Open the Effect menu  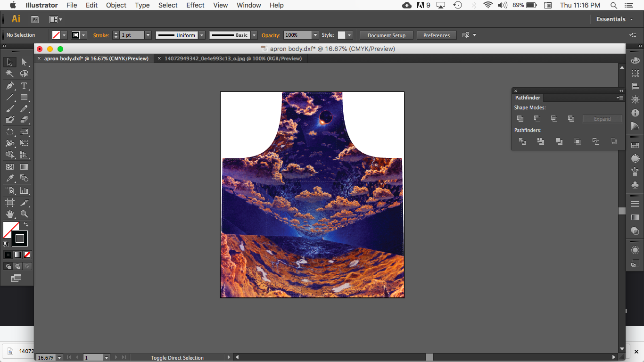195,5
